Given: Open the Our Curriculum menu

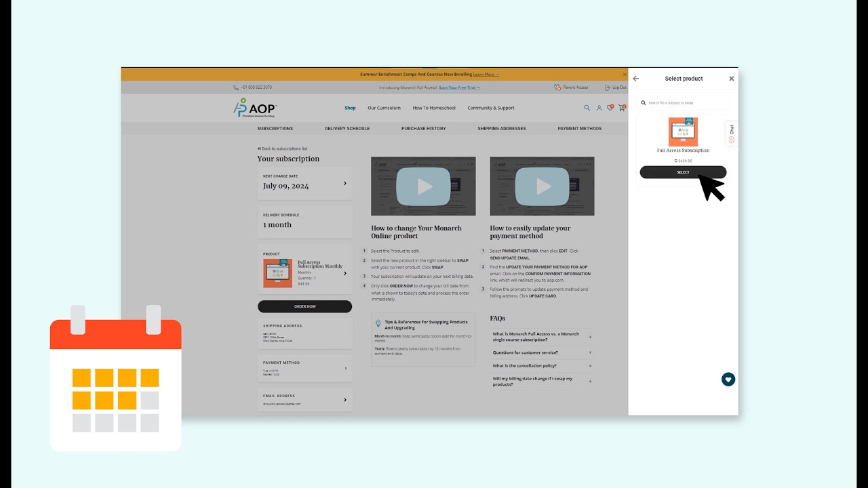Looking at the screenshot, I should pos(384,108).
